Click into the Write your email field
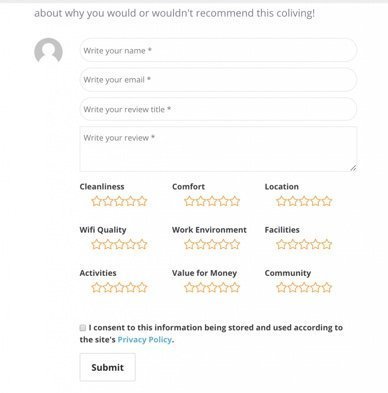 [x=218, y=80]
